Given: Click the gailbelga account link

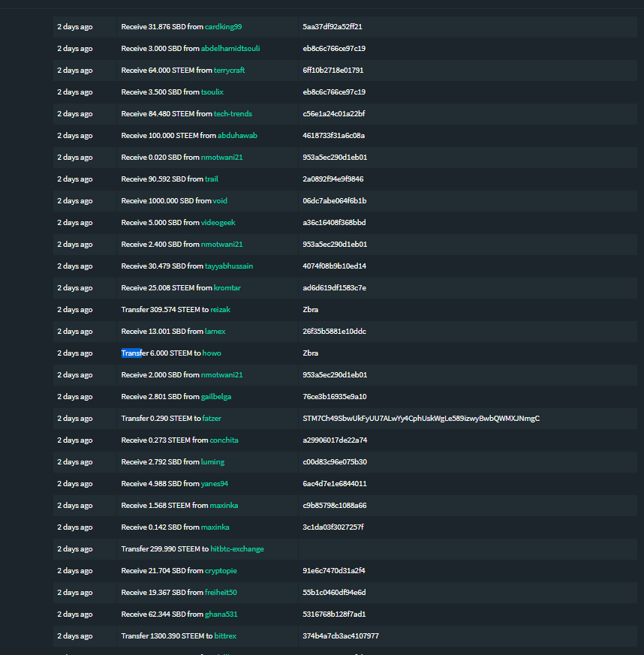Looking at the screenshot, I should 216,396.
